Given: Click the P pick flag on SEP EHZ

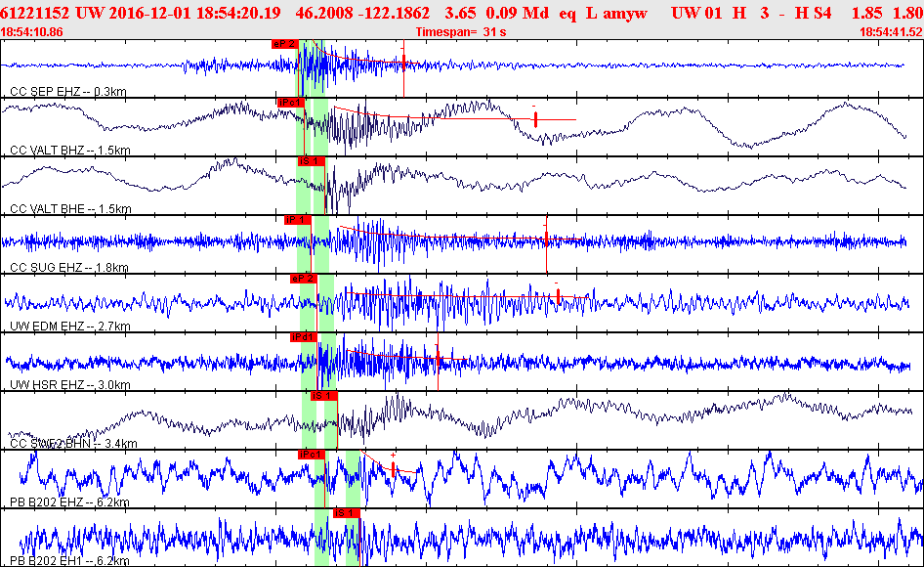Looking at the screenshot, I should (284, 44).
